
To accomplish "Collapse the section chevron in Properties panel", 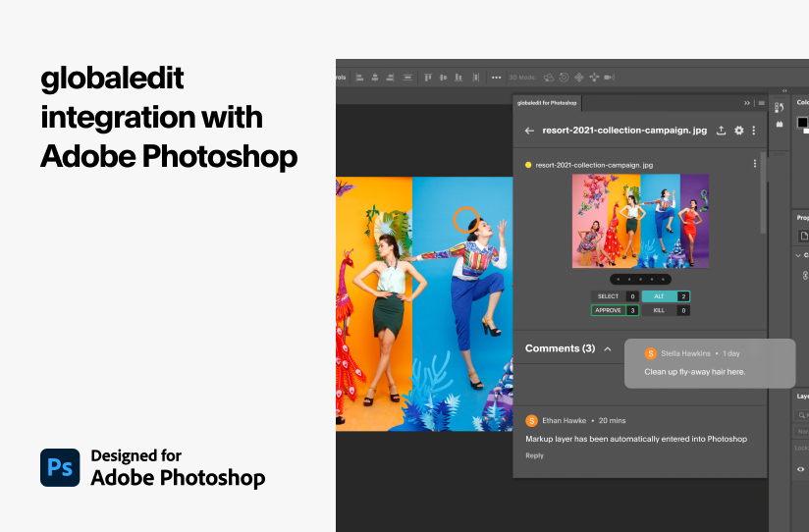I will click(798, 255).
